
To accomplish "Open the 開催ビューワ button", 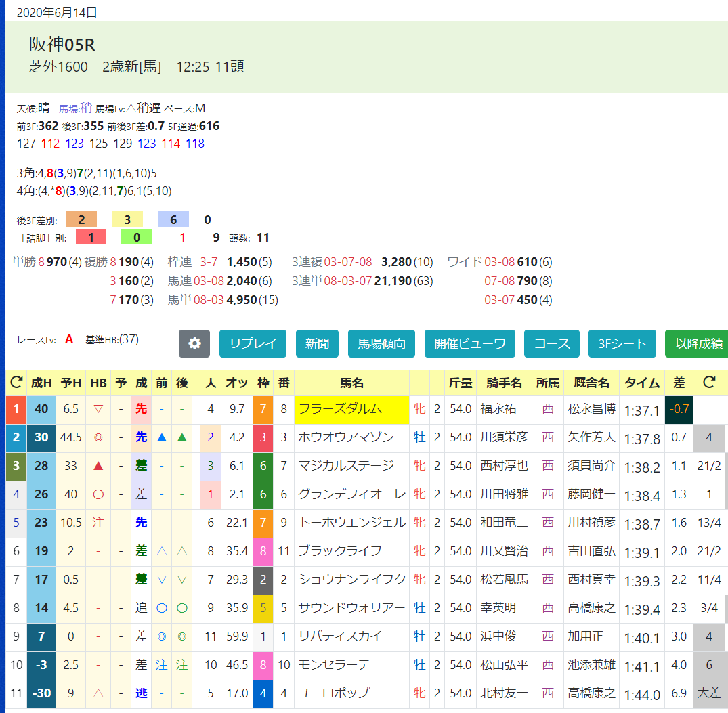I will coord(470,343).
